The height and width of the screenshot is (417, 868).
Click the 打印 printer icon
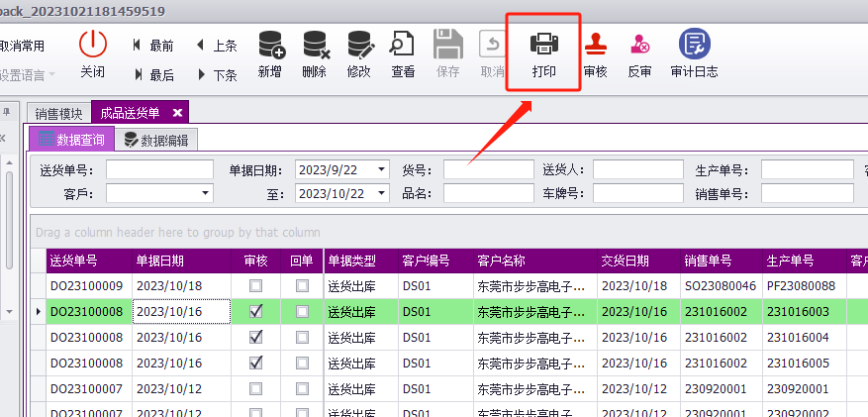[x=543, y=44]
